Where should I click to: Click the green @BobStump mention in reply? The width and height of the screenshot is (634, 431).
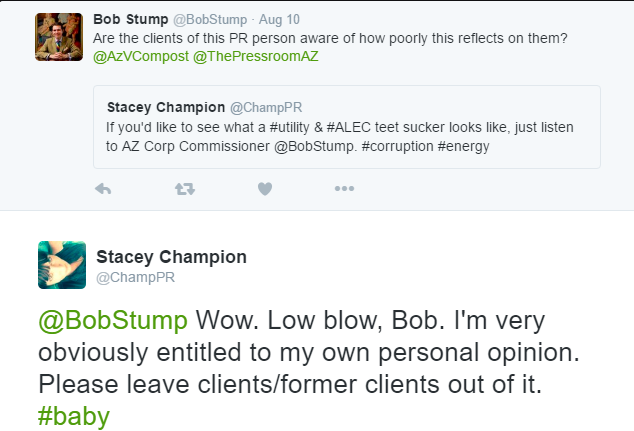point(112,320)
